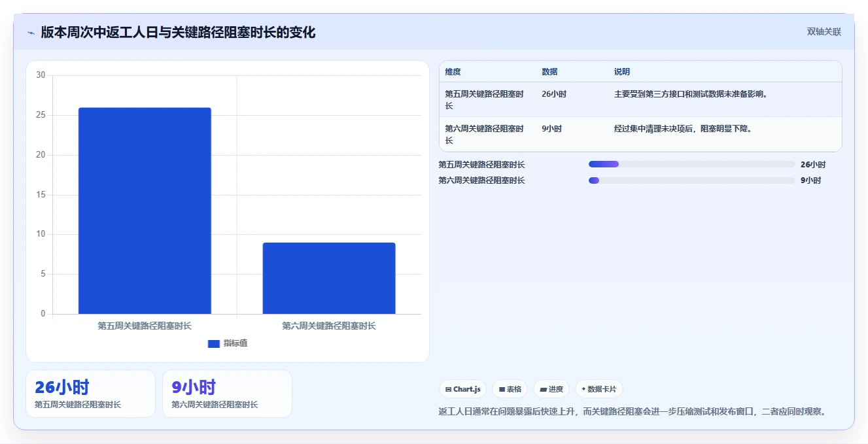Image resolution: width=868 pixels, height=444 pixels.
Task: Click the 指标值 legend label
Action: (x=235, y=343)
